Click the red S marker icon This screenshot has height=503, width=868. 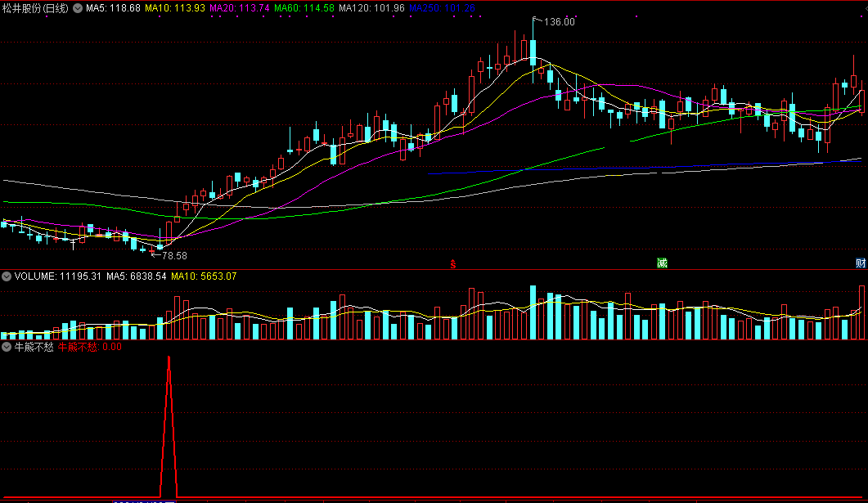(453, 264)
